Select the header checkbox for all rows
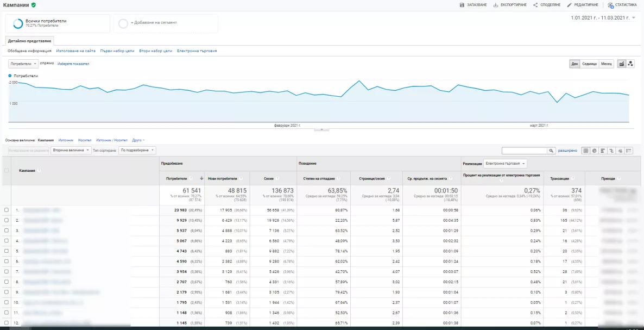 [6, 170]
